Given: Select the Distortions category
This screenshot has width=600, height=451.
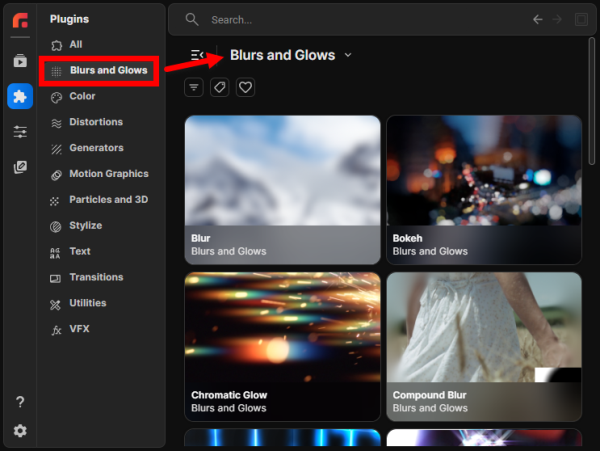Looking at the screenshot, I should coord(96,122).
